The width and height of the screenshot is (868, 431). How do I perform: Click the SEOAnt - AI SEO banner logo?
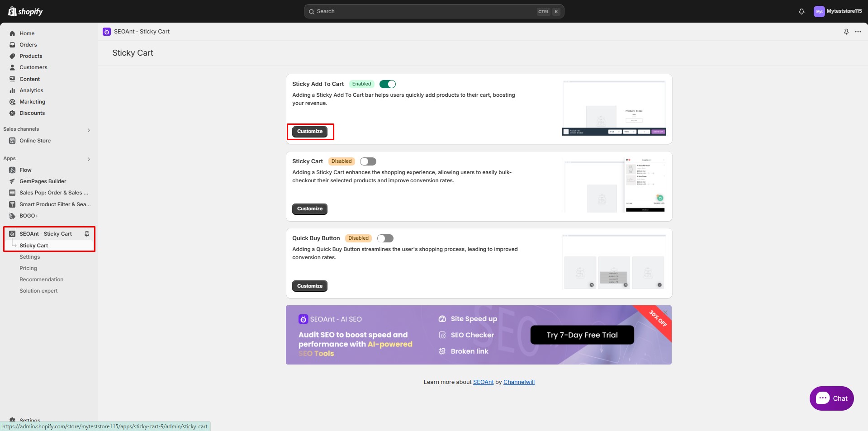[x=303, y=319]
